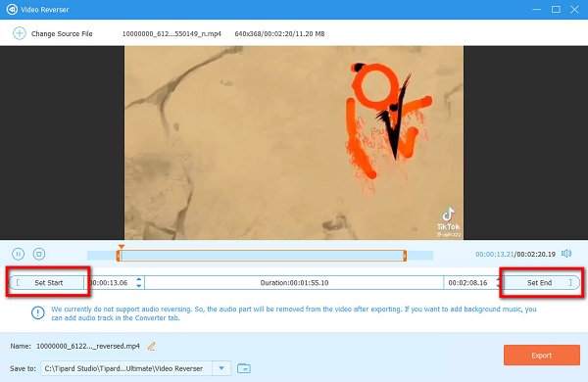Click the right trim handle on timeline
Screen dimensions: 588x382
pos(405,256)
